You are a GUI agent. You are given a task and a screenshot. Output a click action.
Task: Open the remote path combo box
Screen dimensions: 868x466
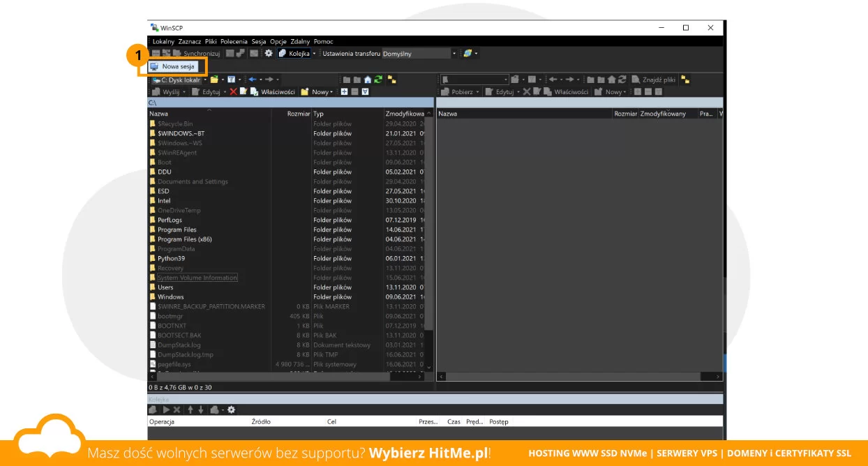(x=474, y=80)
